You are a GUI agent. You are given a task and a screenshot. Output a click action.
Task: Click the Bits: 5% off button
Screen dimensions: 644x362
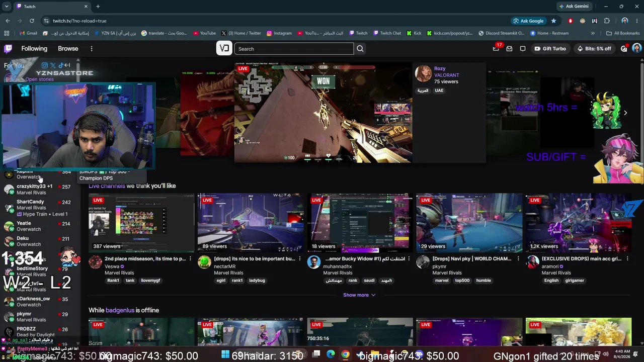(594, 49)
